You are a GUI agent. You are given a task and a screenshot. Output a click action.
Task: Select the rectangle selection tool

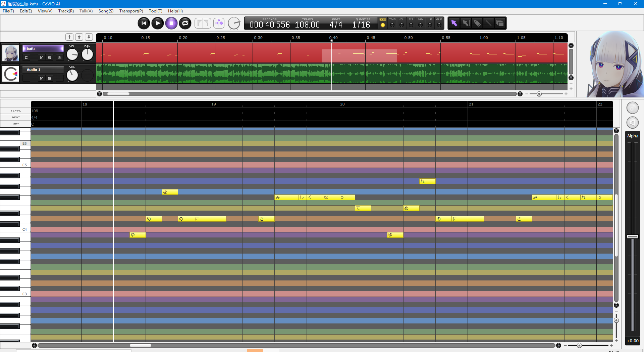click(466, 23)
